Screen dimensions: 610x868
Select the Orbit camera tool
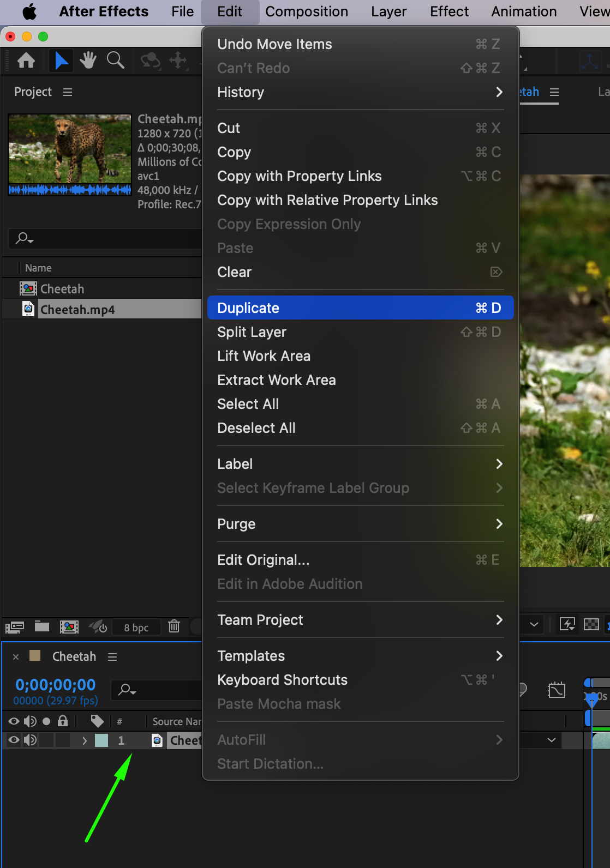click(151, 60)
